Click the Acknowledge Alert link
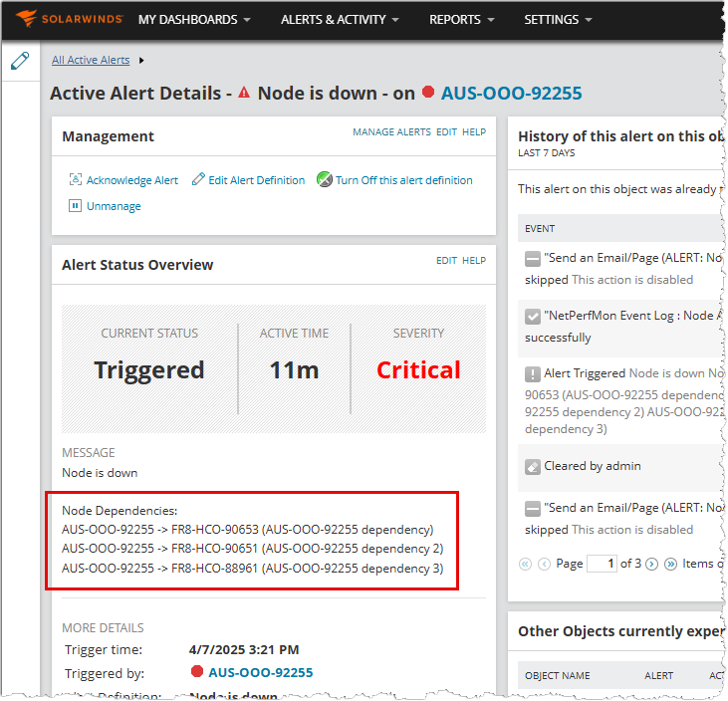Screen dimensions: 728x701 pyautogui.click(x=132, y=180)
